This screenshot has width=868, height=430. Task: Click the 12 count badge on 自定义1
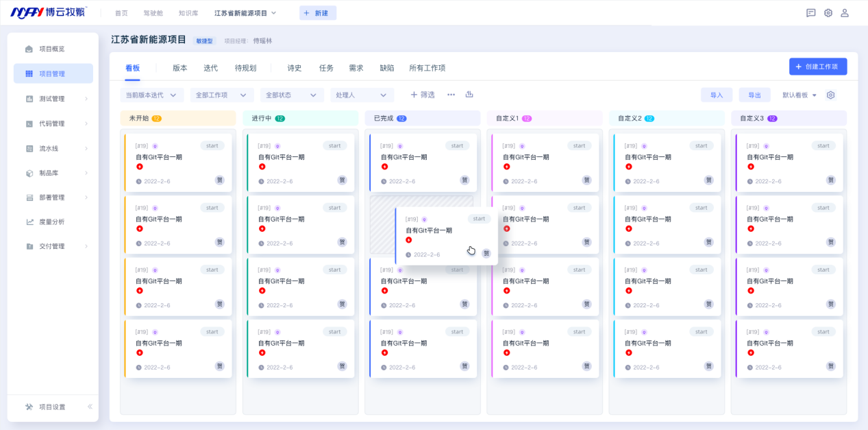click(x=527, y=119)
